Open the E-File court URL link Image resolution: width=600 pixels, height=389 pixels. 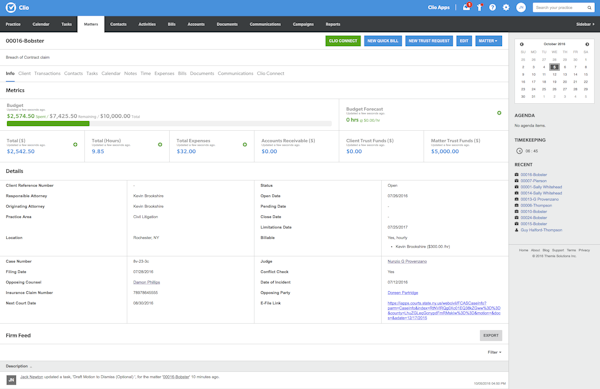pos(444,311)
